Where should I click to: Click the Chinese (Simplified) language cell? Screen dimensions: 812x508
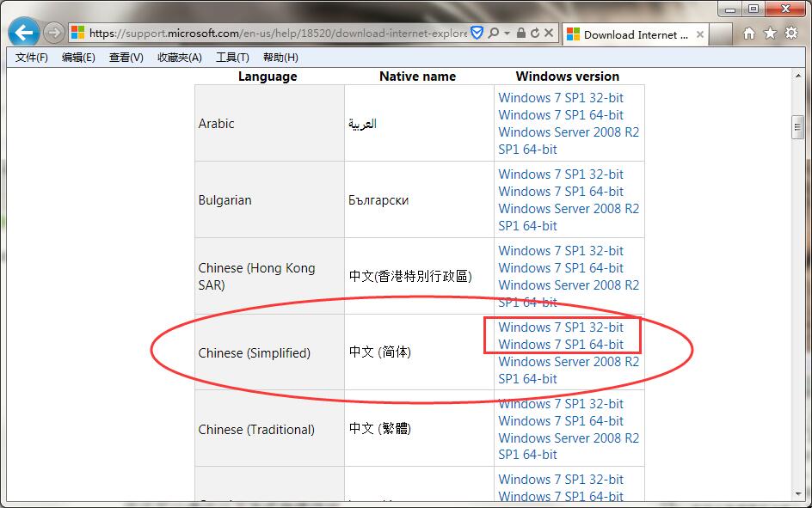(269, 352)
